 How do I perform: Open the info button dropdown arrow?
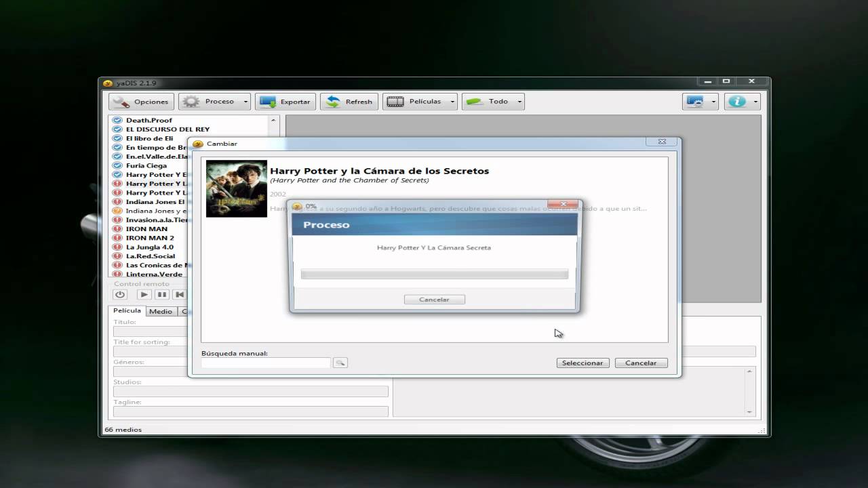coord(755,102)
